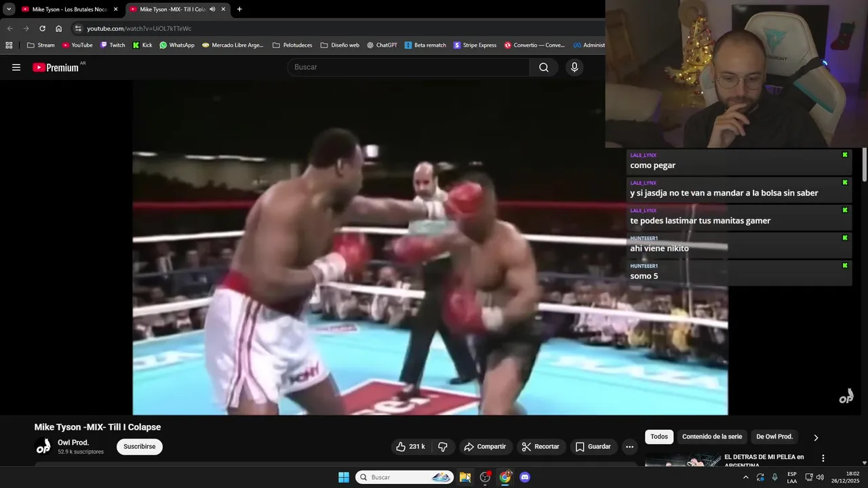This screenshot has width=868, height=488.
Task: View site information icon in address bar
Action: (78, 28)
